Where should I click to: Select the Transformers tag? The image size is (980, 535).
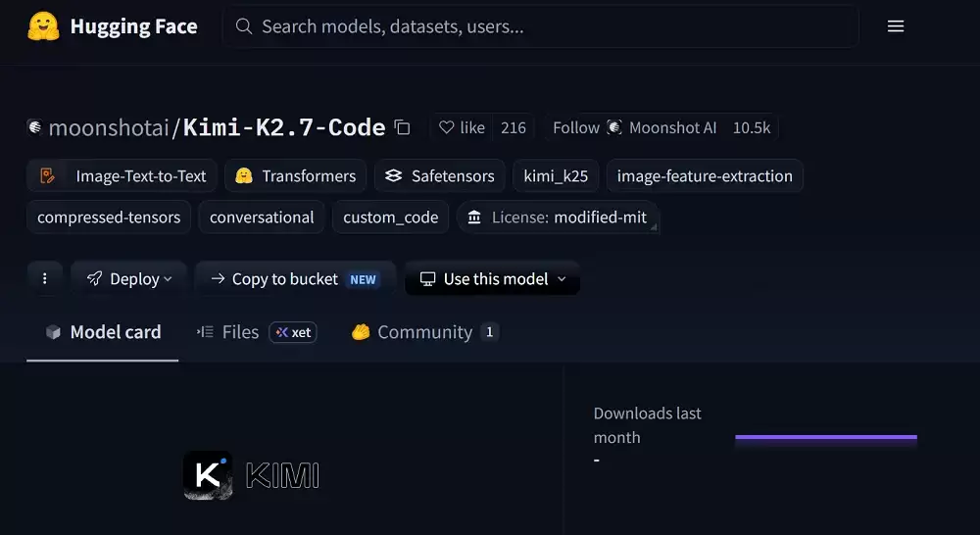coord(296,175)
